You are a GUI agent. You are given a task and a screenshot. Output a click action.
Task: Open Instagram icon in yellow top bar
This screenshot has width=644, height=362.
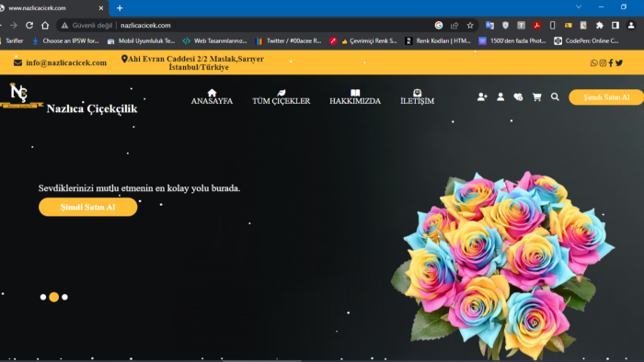click(603, 62)
